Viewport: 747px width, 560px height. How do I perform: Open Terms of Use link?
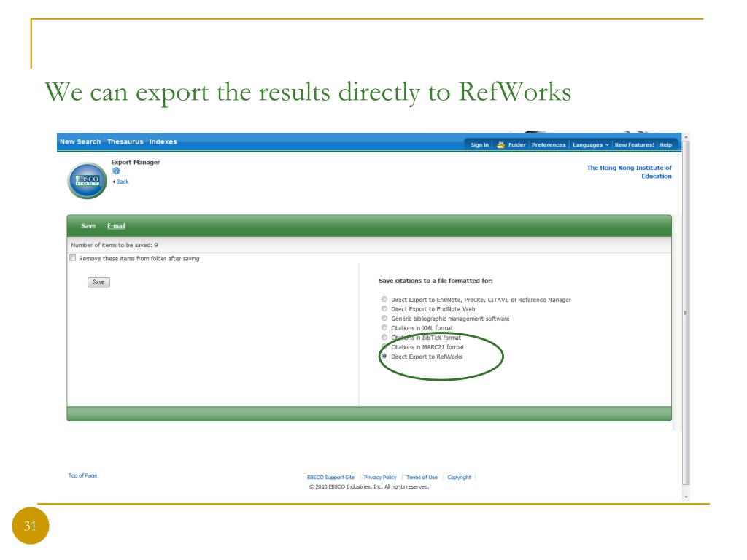422,478
